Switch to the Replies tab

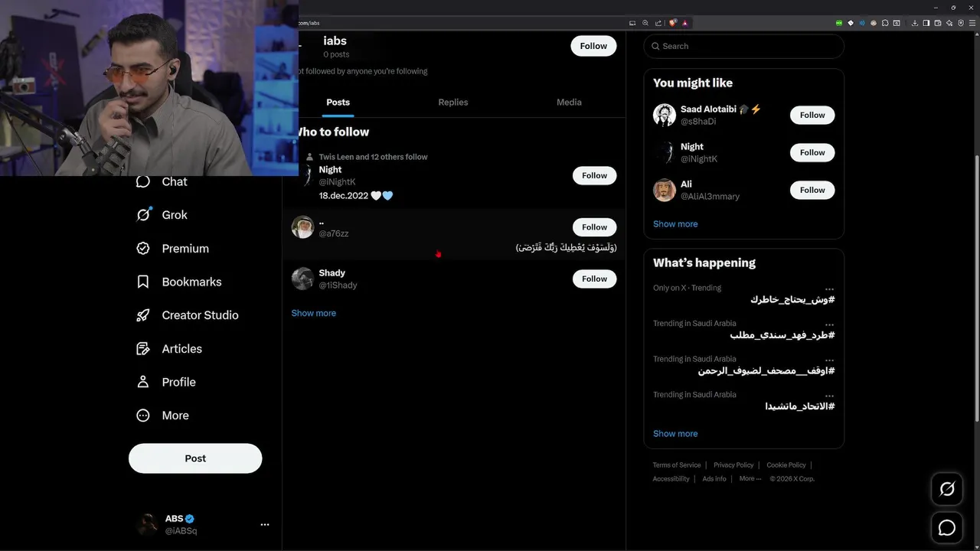pyautogui.click(x=452, y=102)
